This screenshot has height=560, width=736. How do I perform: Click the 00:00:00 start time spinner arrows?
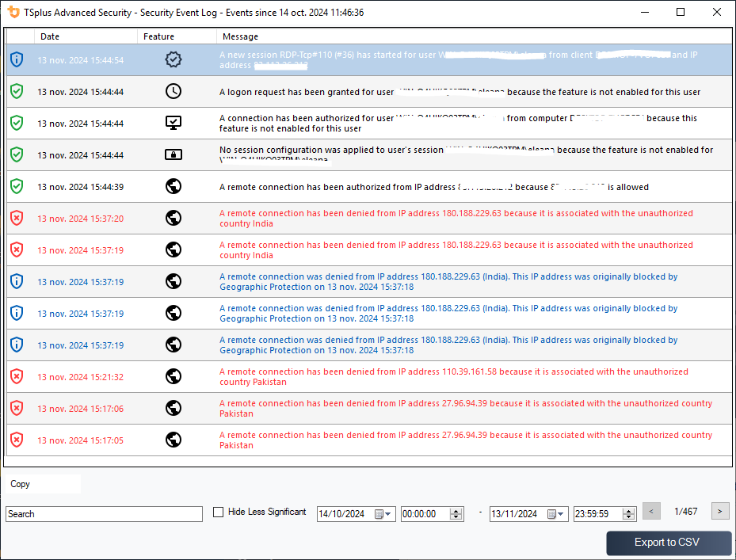(456, 514)
